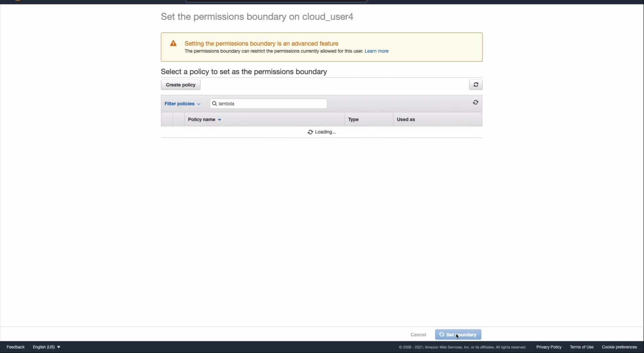Click the Feedback link in the footer

pyautogui.click(x=15, y=347)
